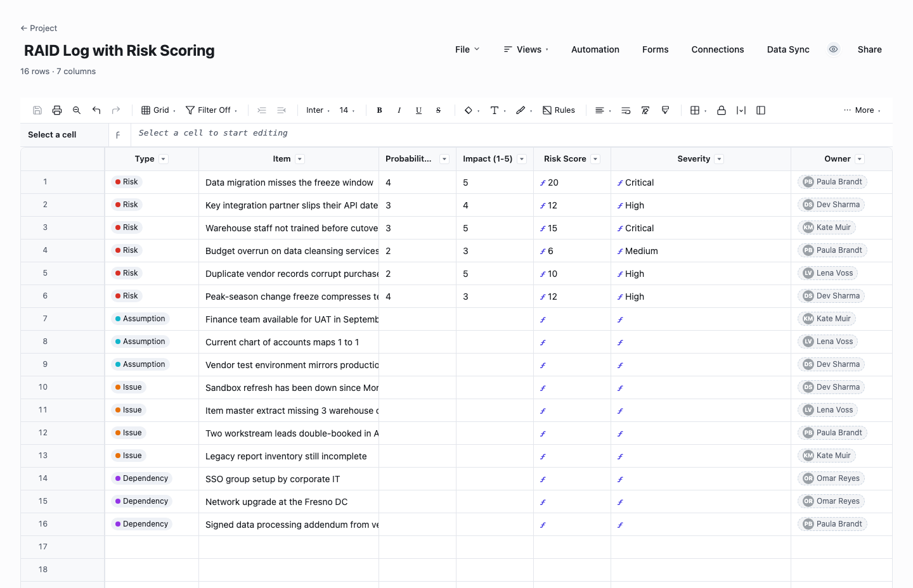
Task: Open the File menu
Action: 467,49
